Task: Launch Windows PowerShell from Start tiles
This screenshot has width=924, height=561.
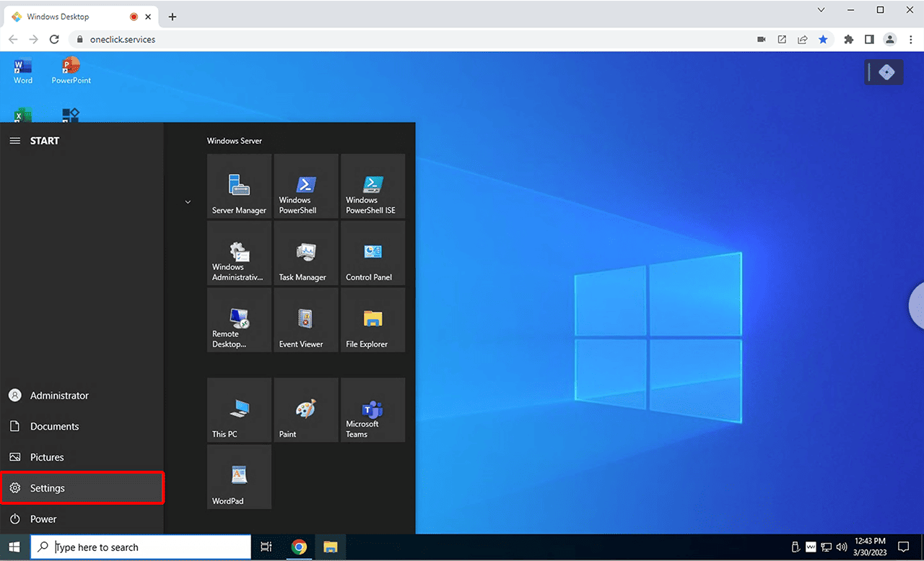Action: 306,186
